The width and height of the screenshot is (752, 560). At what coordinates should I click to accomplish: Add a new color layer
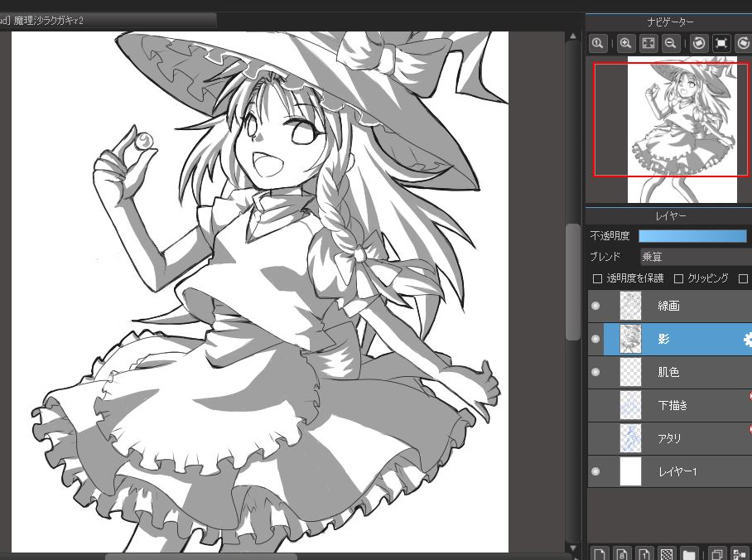click(600, 553)
